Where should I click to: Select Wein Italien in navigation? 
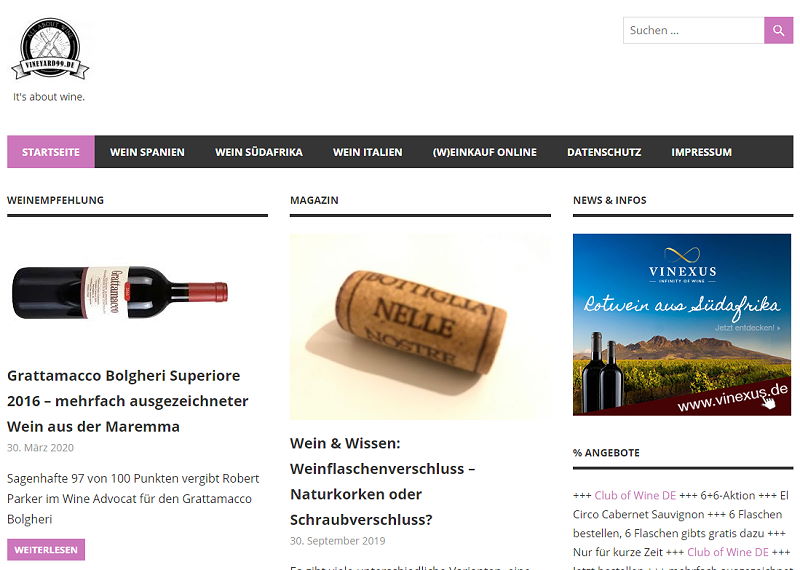point(367,152)
